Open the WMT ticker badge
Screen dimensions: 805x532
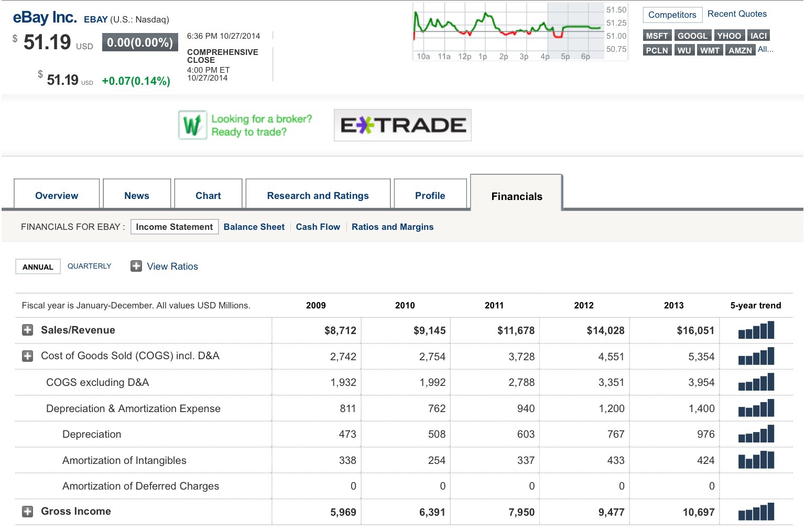710,50
